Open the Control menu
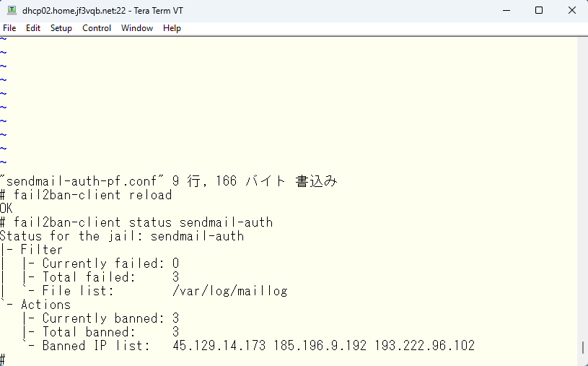The height and width of the screenshot is (366, 588). click(97, 28)
